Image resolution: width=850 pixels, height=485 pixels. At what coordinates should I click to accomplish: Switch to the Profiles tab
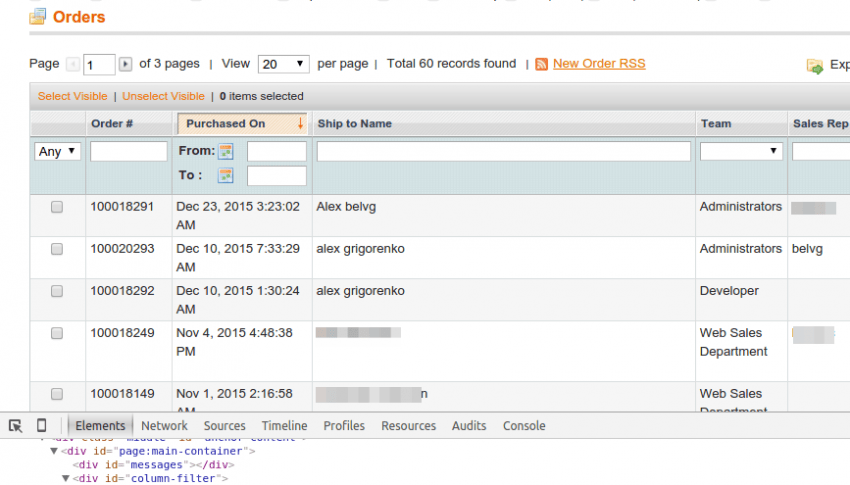click(344, 426)
